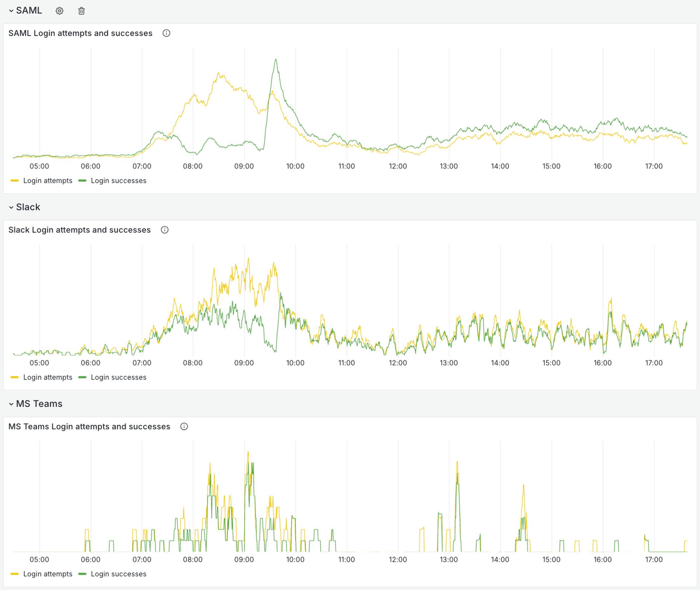This screenshot has width=700, height=590.
Task: Click yellow Login attempts swatch in SAML legend
Action: [15, 181]
